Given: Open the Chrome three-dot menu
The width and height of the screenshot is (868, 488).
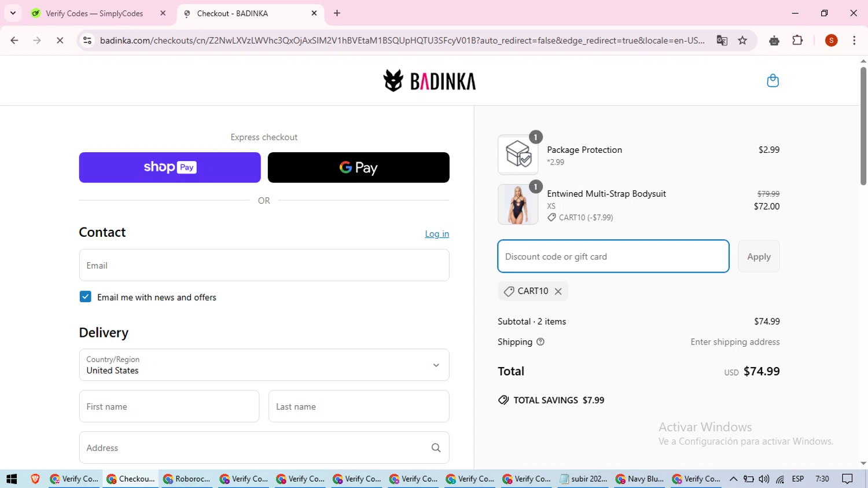Looking at the screenshot, I should click(x=854, y=41).
